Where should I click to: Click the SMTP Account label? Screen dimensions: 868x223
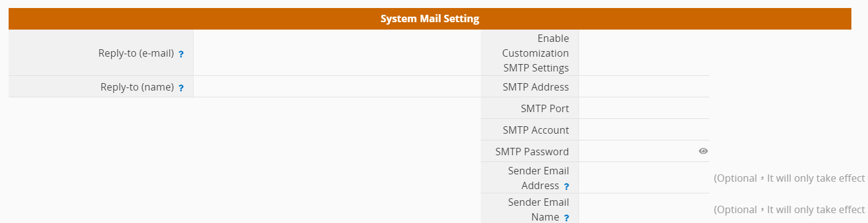(x=535, y=130)
